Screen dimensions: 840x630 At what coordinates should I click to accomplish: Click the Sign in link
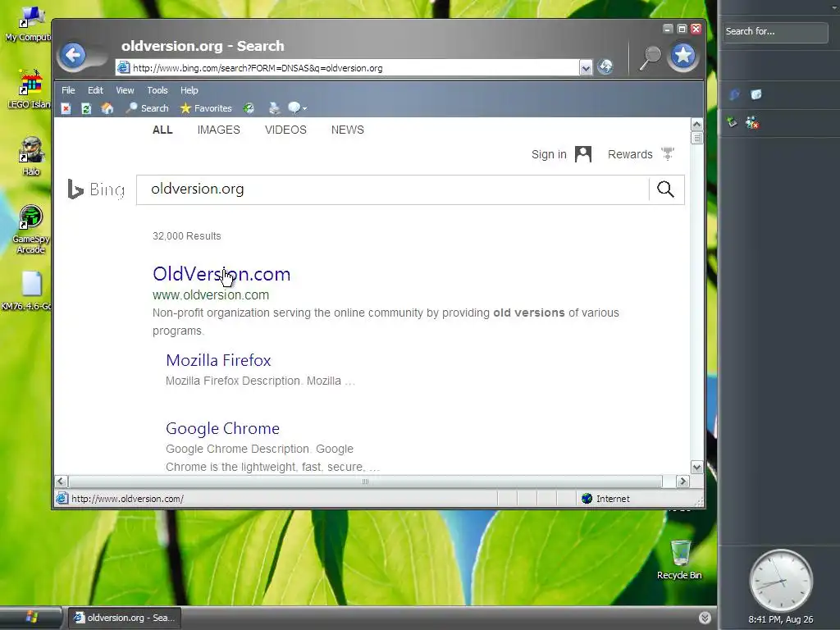point(549,154)
